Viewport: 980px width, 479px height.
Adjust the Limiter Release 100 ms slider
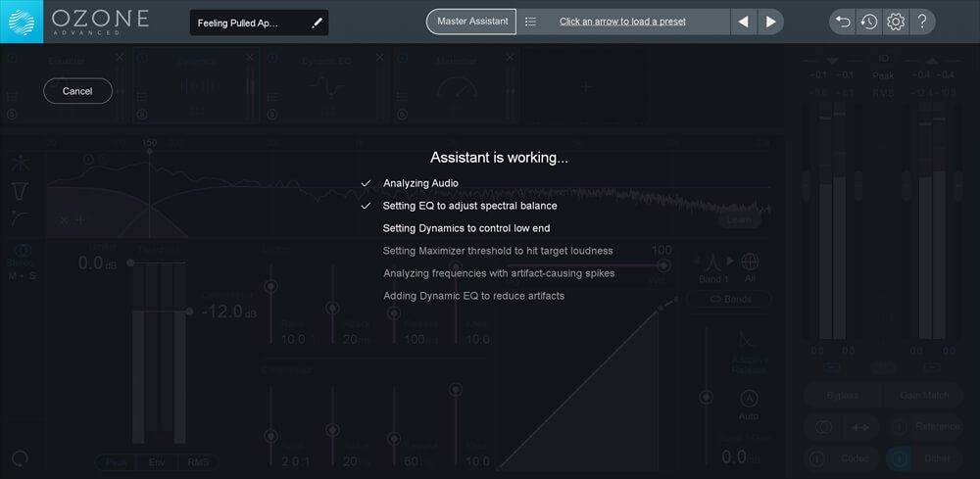coord(394,312)
